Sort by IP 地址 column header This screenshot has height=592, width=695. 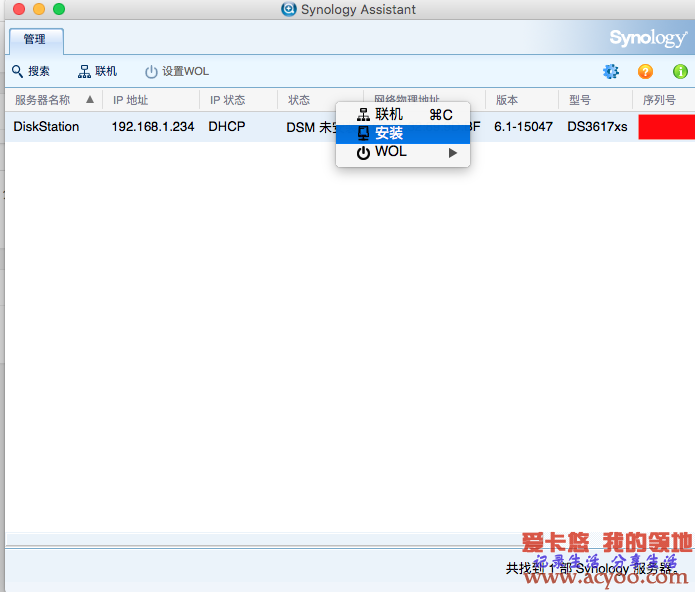[151, 100]
